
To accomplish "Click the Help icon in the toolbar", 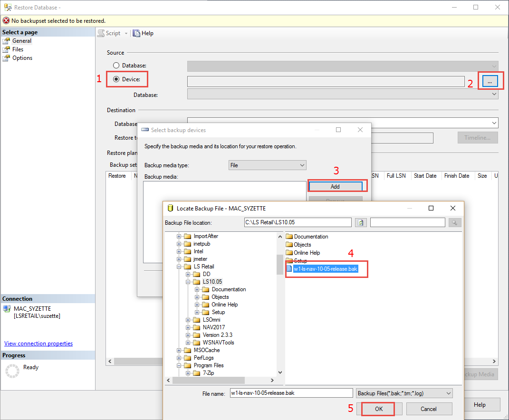I will 137,33.
